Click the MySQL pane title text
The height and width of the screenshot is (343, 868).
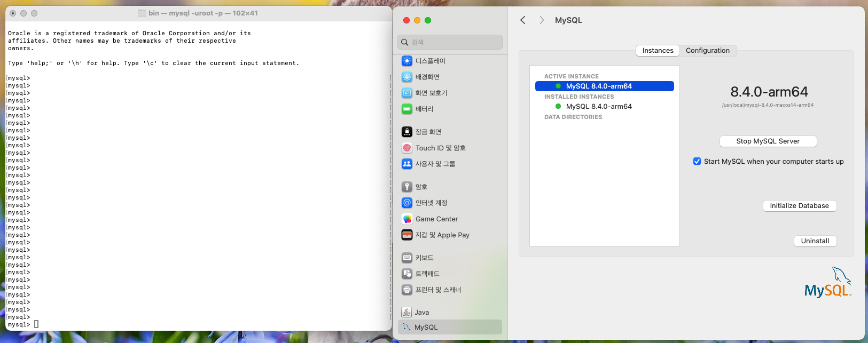coord(568,20)
